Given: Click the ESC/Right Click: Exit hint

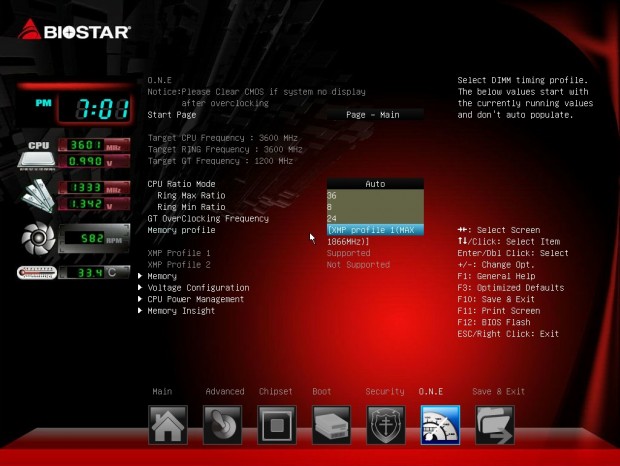Looking at the screenshot, I should pyautogui.click(x=508, y=334).
